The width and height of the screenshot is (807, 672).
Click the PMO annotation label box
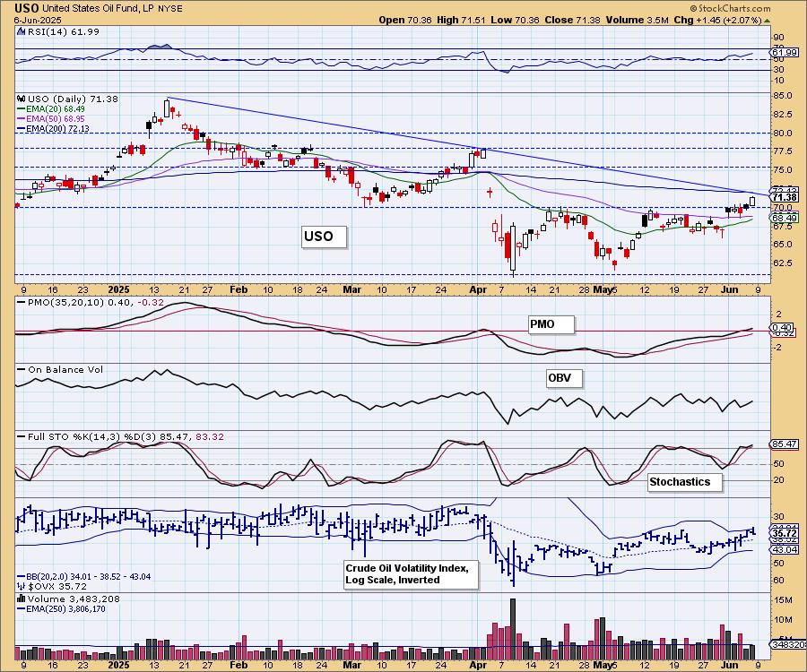[551, 324]
